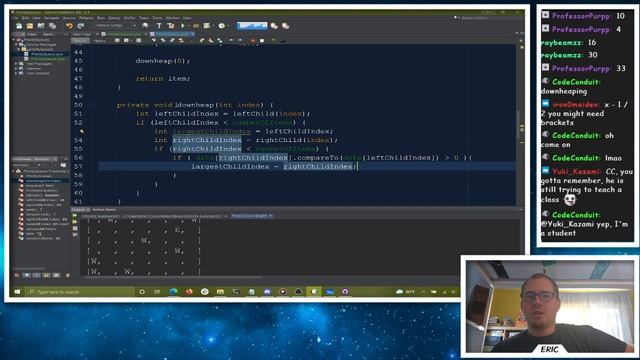The width and height of the screenshot is (640, 360).
Task: Open the Tools menu
Action: [x=157, y=18]
